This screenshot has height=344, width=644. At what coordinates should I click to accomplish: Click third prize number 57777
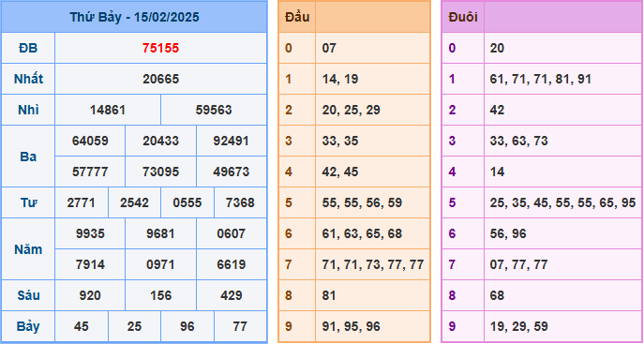point(90,172)
